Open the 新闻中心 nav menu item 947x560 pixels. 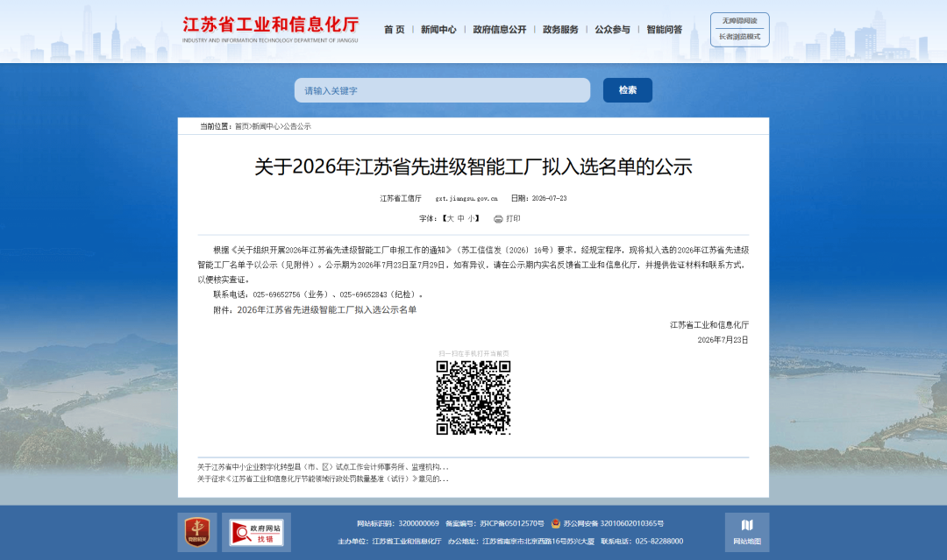(x=438, y=30)
